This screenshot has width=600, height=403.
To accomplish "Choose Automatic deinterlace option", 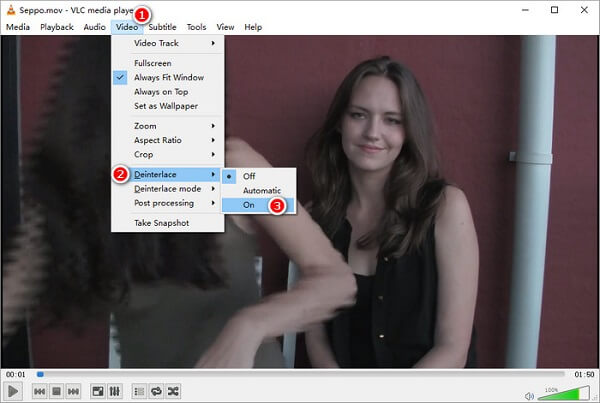I will pyautogui.click(x=261, y=190).
